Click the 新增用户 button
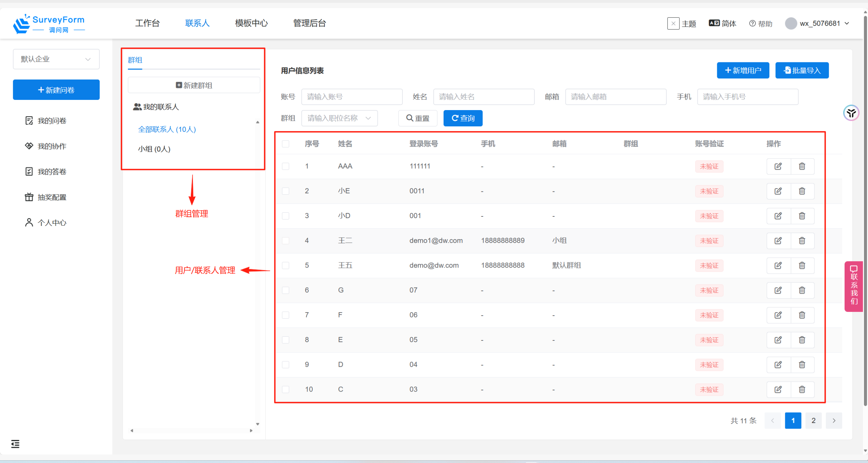868x463 pixels. (743, 70)
